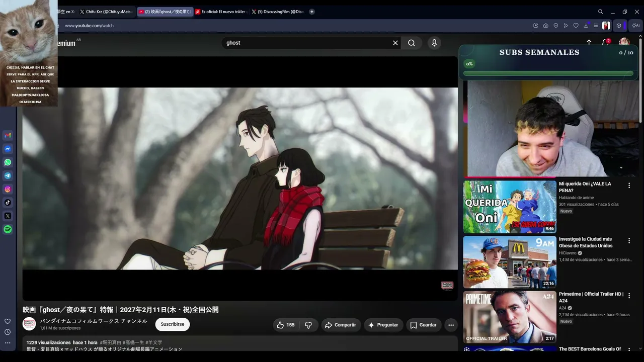Open the McDonald's Ciudad más Obesa thumbnail
This screenshot has height=362, width=644.
coord(510,262)
